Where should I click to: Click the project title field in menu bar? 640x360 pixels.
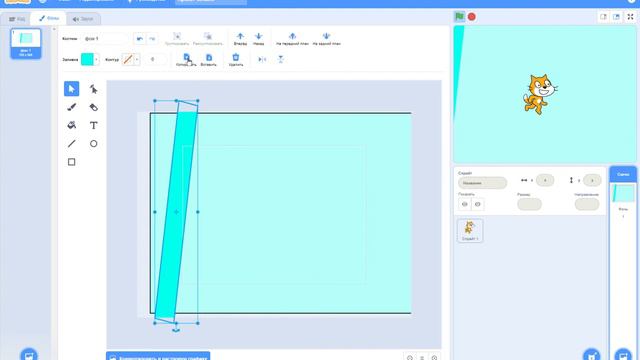pyautogui.click(x=211, y=1)
